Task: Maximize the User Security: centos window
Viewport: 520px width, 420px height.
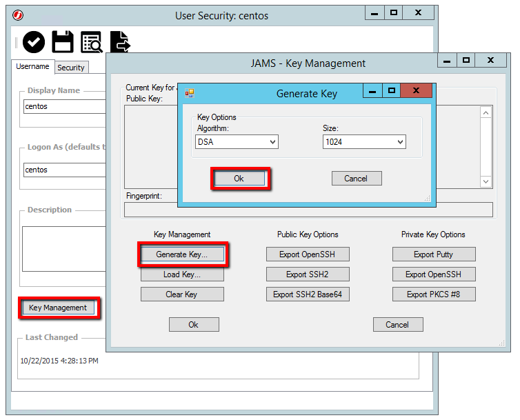Action: click(x=394, y=12)
